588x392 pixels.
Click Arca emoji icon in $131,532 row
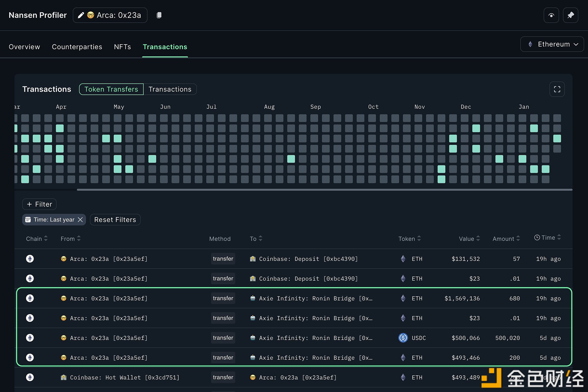(x=63, y=259)
